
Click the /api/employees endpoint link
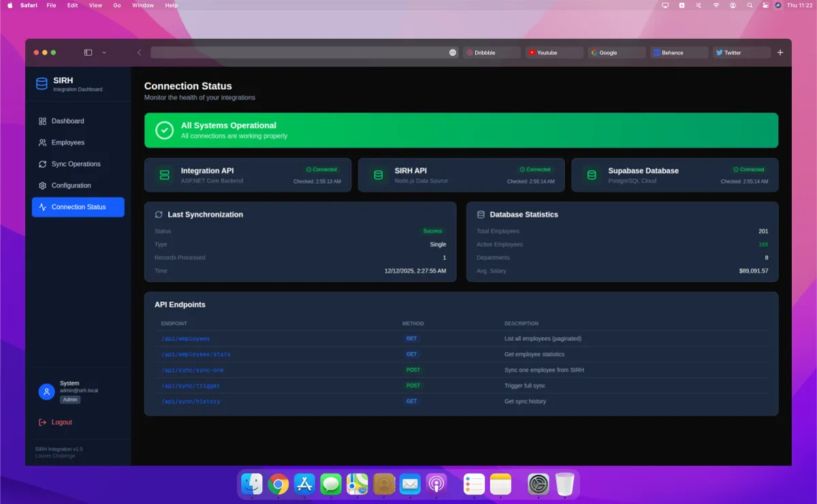tap(185, 339)
